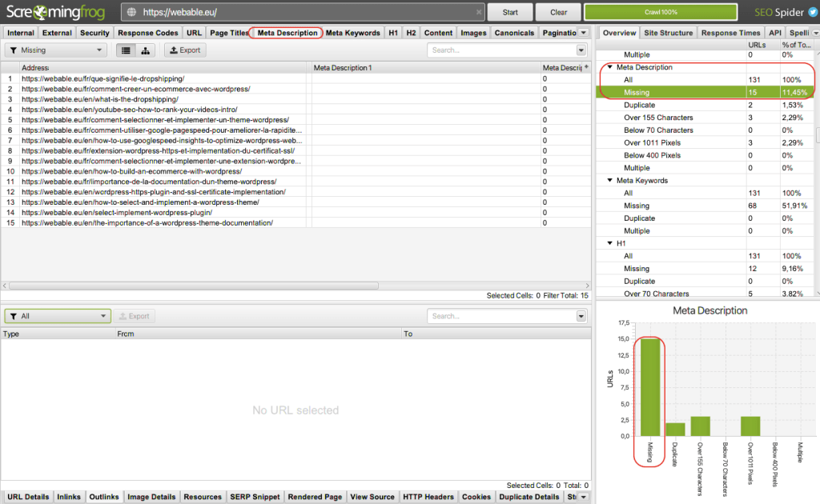This screenshot has height=504, width=820.
Task: Click the Address column header
Action: point(163,67)
